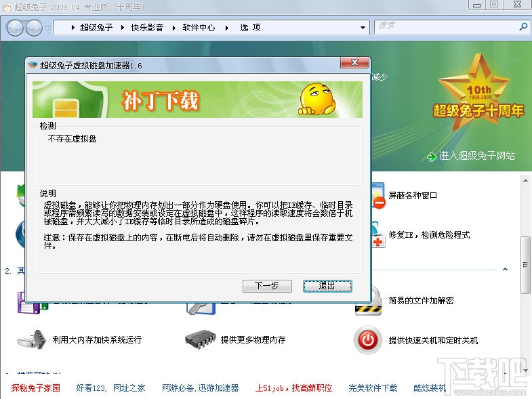This screenshot has height=399, width=532.
Task: Open 利用大内存加快系统运行
Action: click(97, 339)
